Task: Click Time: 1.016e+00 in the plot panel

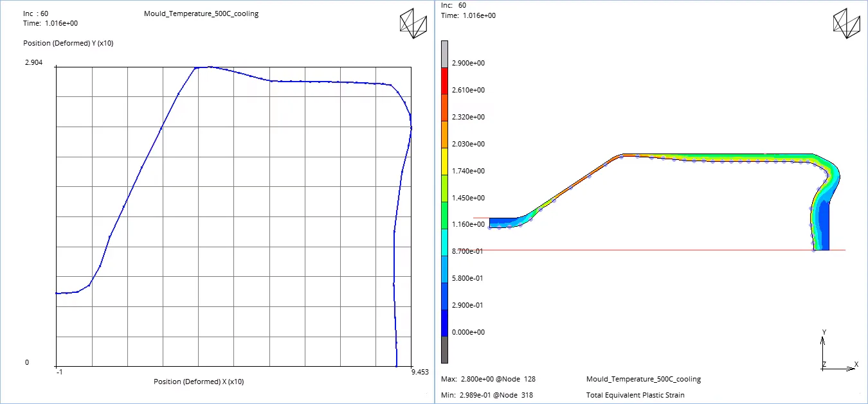Action: tap(50, 23)
